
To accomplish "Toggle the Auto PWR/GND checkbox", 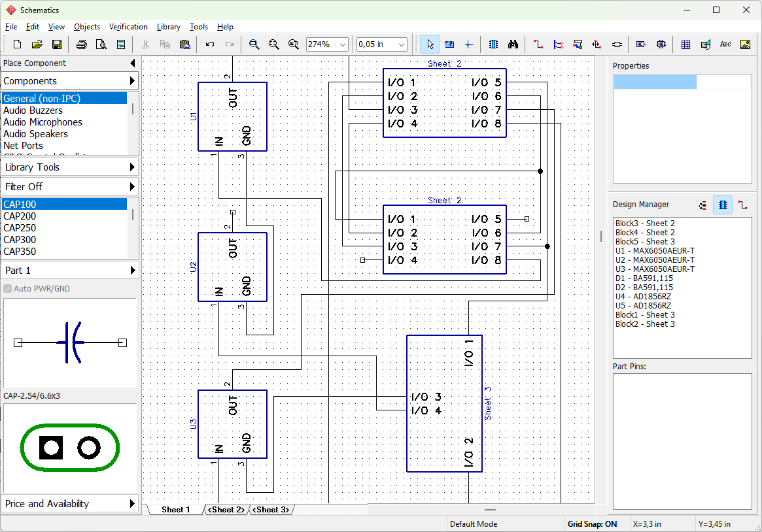I will [8, 288].
